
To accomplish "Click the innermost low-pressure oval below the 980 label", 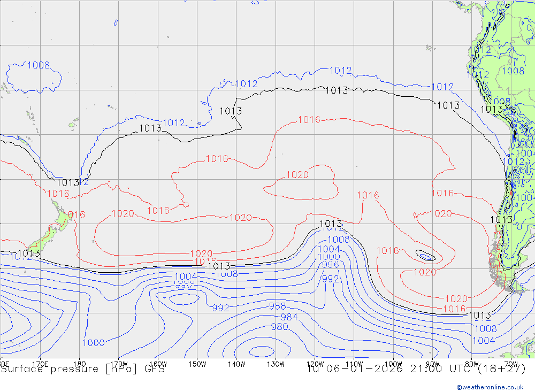I will (x=262, y=351).
